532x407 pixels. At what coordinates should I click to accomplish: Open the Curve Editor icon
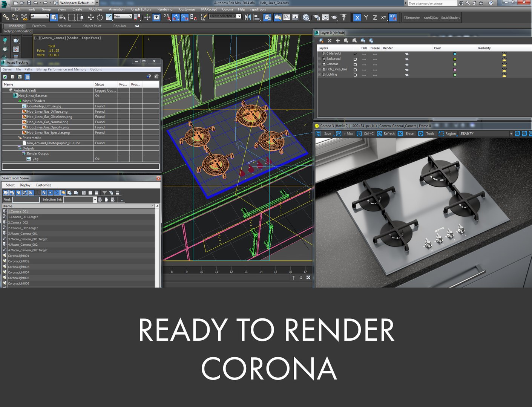coord(287,17)
